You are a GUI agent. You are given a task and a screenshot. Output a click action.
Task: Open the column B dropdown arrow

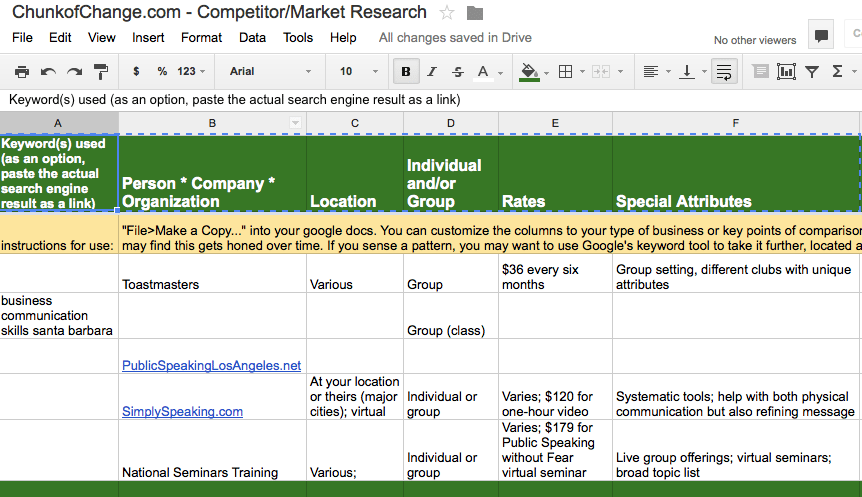tap(295, 123)
